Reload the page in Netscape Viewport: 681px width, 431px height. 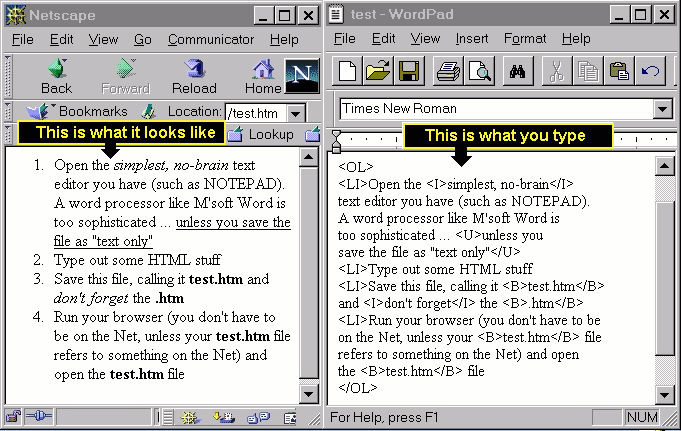pyautogui.click(x=194, y=76)
